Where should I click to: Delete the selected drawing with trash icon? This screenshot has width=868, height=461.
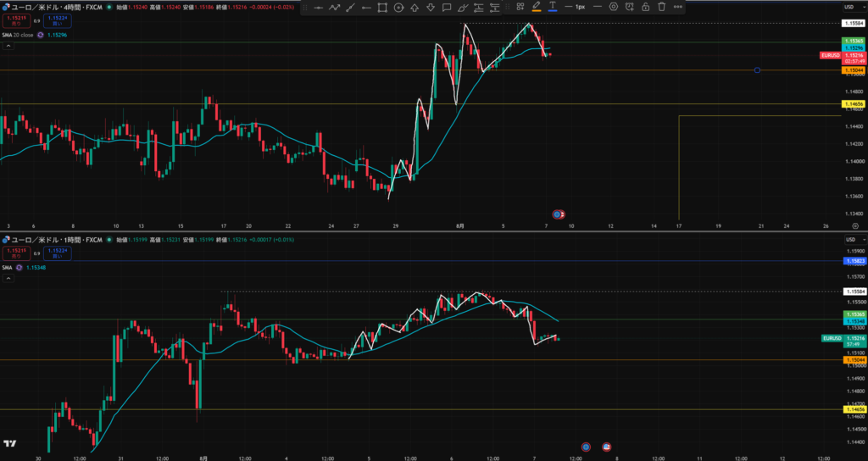coord(661,7)
